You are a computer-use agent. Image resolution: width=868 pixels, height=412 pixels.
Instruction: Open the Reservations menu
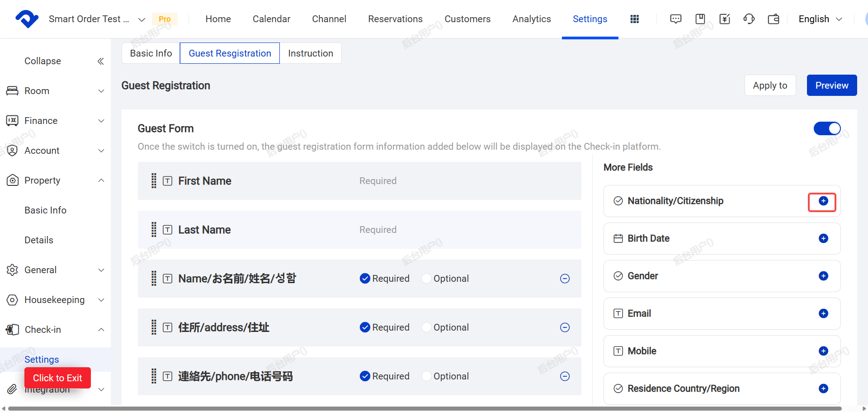395,19
